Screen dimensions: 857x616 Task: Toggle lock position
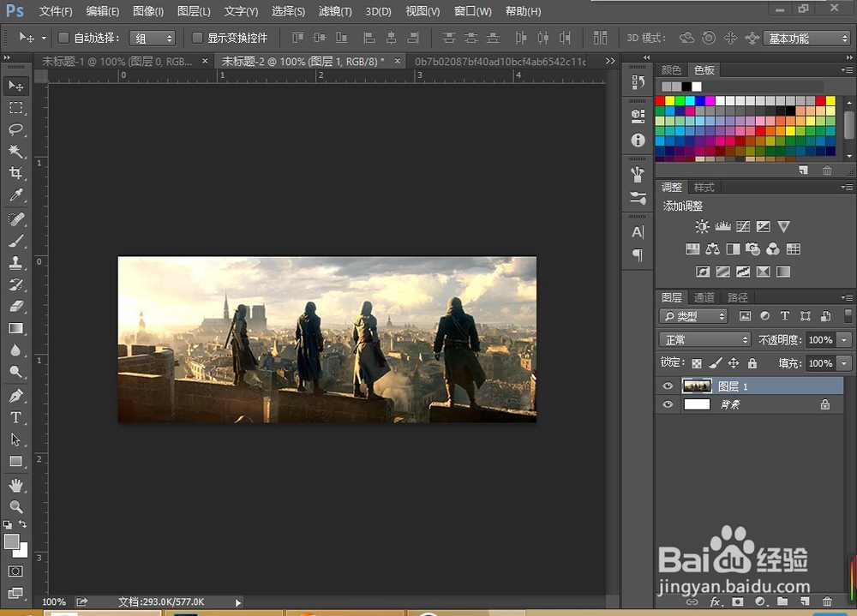point(734,363)
